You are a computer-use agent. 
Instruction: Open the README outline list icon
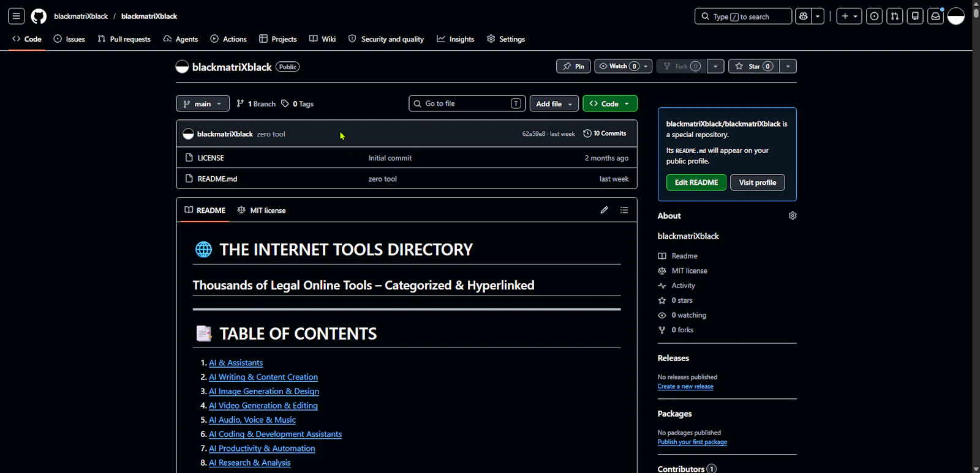(624, 210)
